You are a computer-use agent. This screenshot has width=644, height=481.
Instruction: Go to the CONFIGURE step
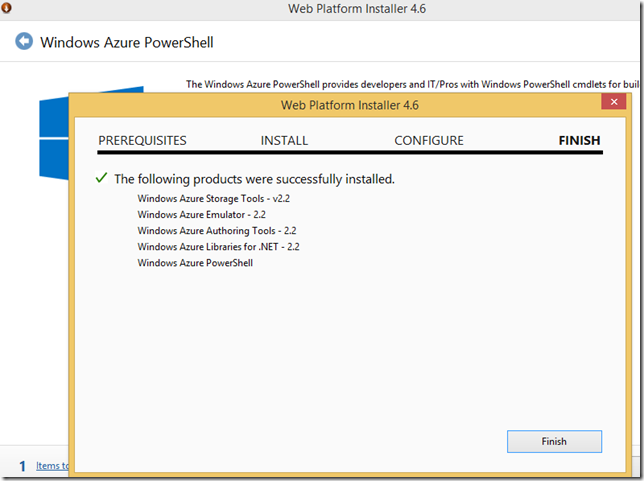pos(428,141)
